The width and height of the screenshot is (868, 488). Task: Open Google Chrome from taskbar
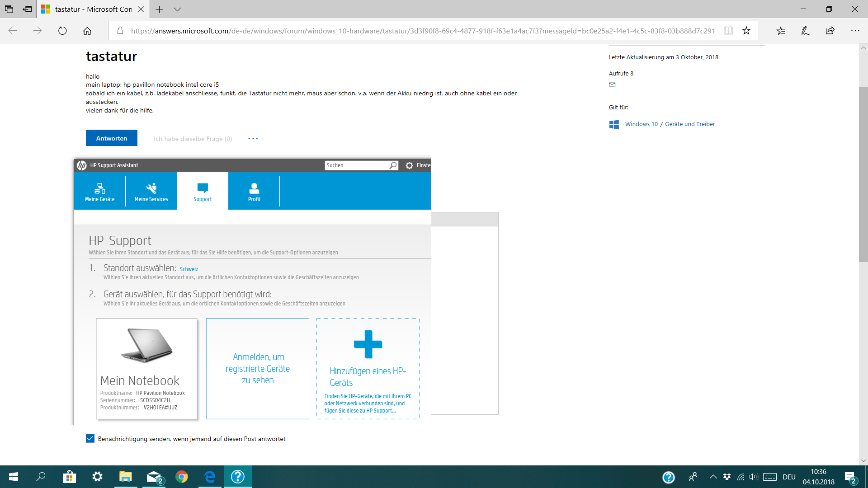point(182,477)
